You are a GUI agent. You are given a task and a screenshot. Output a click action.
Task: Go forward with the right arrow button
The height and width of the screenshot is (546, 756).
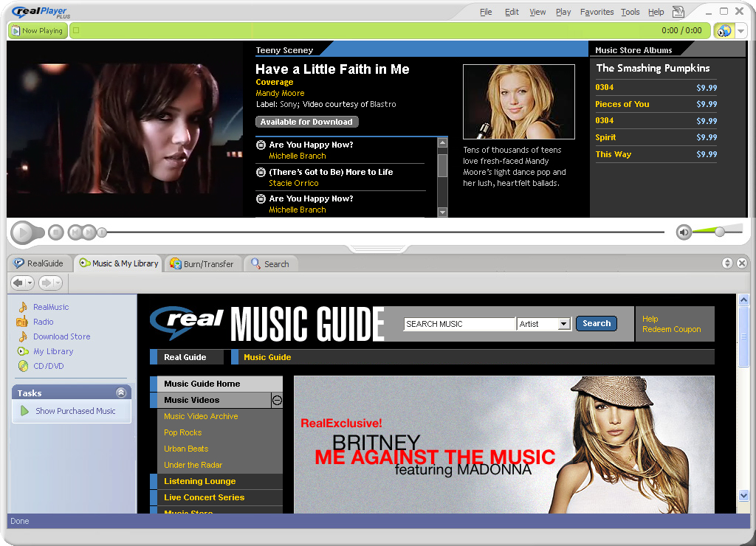coord(47,283)
